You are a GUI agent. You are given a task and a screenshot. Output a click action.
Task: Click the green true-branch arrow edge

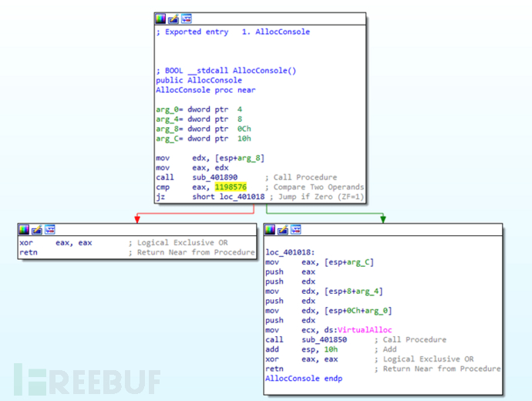tap(325, 214)
